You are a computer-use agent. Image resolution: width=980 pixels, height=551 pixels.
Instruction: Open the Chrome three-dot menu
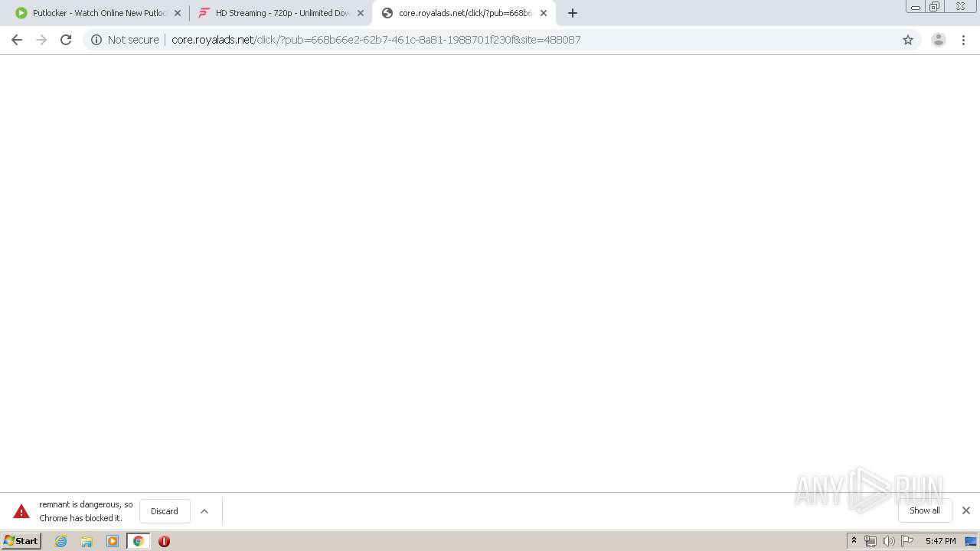[963, 40]
